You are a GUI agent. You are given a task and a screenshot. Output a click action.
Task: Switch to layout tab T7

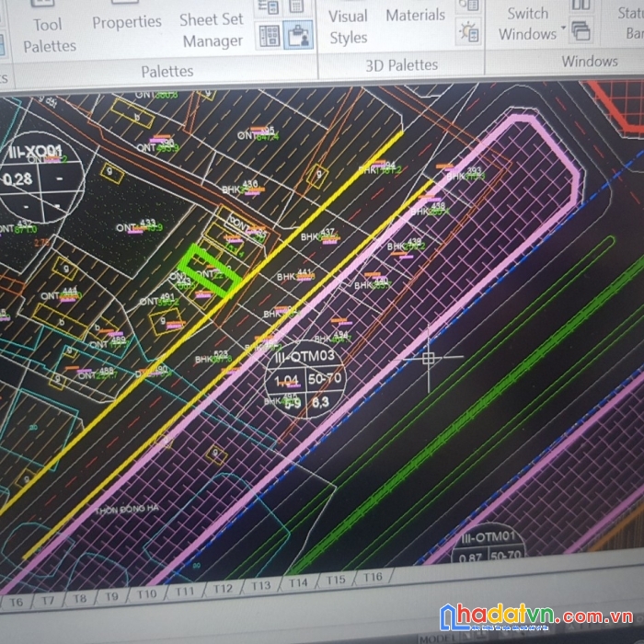click(x=48, y=601)
